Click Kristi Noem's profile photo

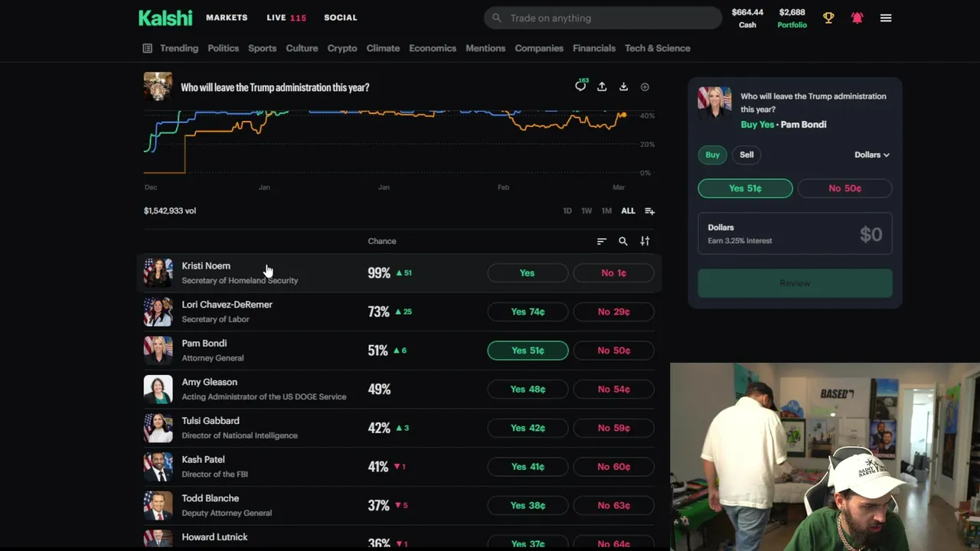click(158, 272)
